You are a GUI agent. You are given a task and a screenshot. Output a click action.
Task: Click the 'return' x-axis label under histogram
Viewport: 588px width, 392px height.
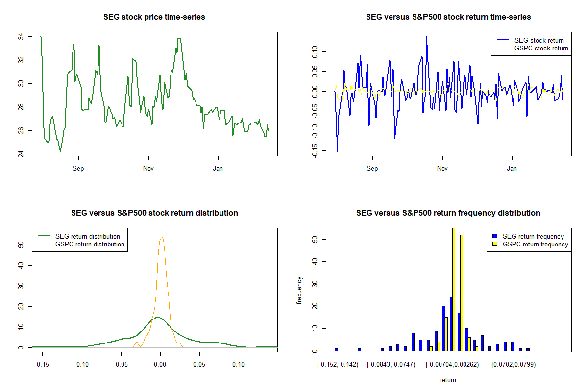[x=448, y=380]
